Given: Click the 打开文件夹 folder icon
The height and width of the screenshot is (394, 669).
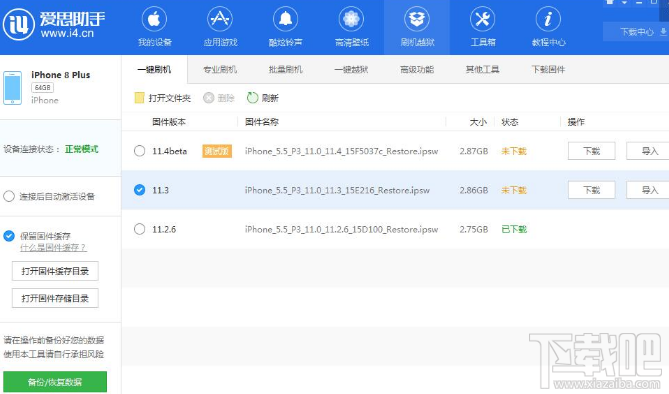Looking at the screenshot, I should (139, 98).
